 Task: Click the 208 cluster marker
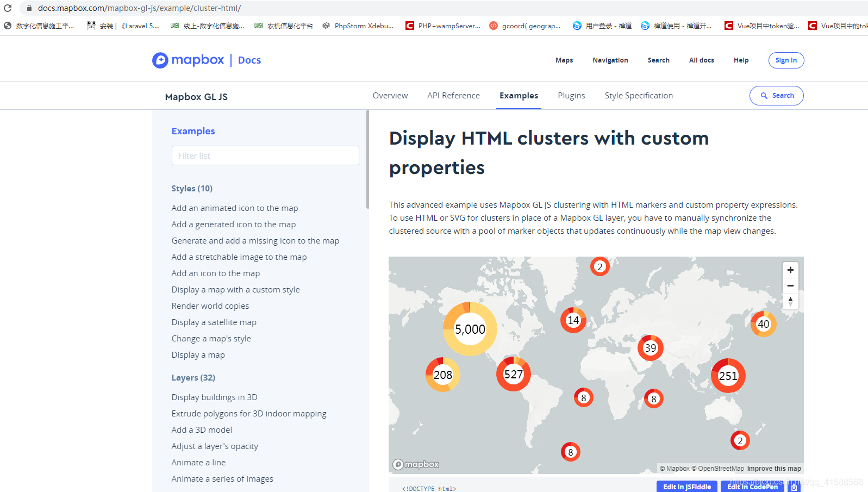point(443,375)
